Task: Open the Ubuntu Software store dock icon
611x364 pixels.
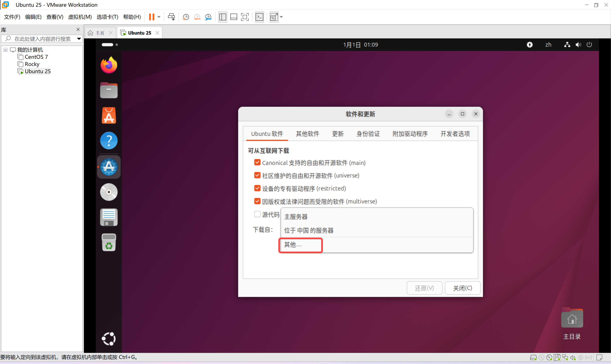Action: (x=109, y=116)
